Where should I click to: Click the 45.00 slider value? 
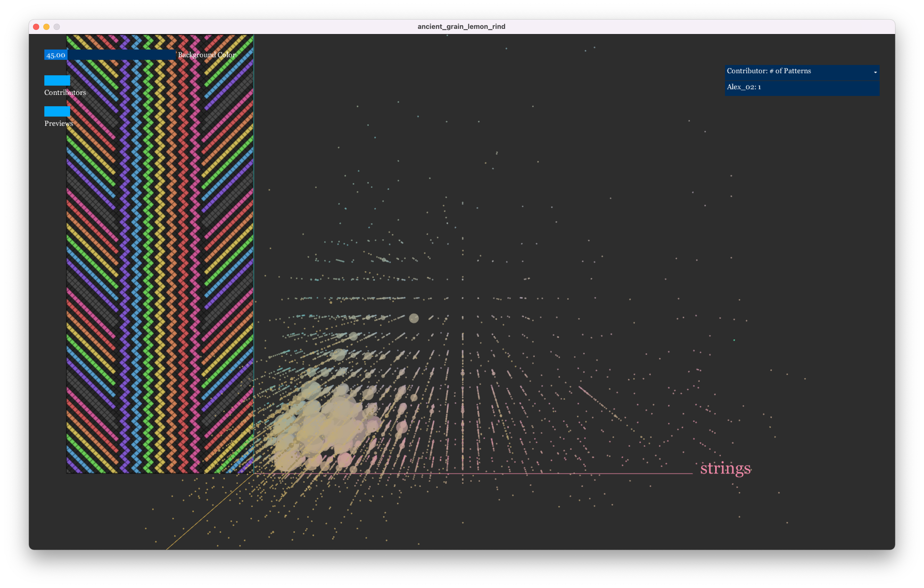coord(56,55)
